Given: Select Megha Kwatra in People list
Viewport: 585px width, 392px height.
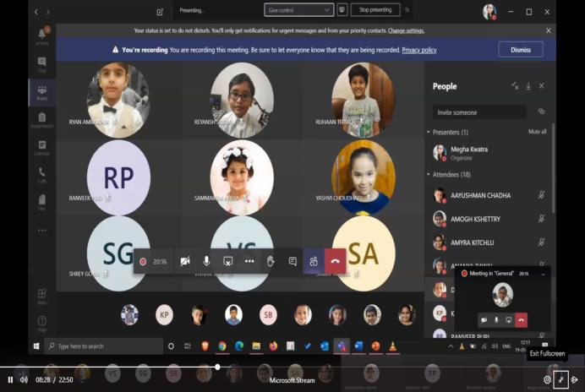Looking at the screenshot, I should click(x=489, y=153).
